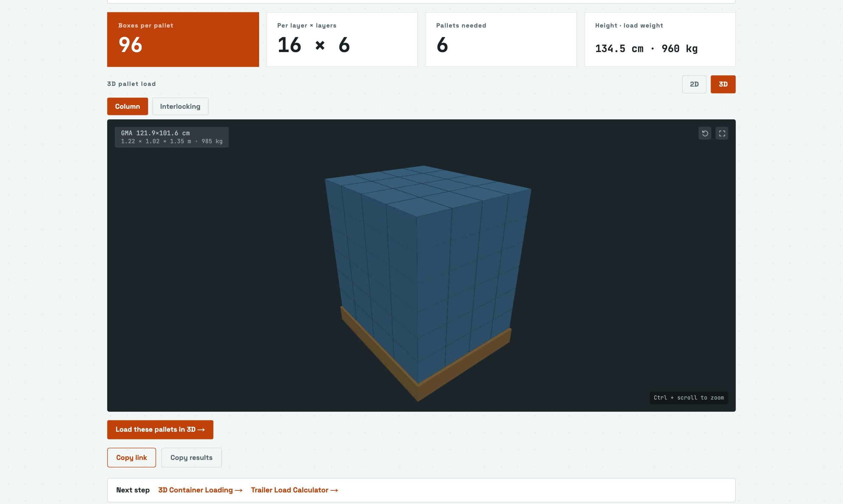The image size is (843, 504).
Task: Click '1.22 × 1.02 × 1.35 m · 985 kg'
Action: (x=172, y=141)
